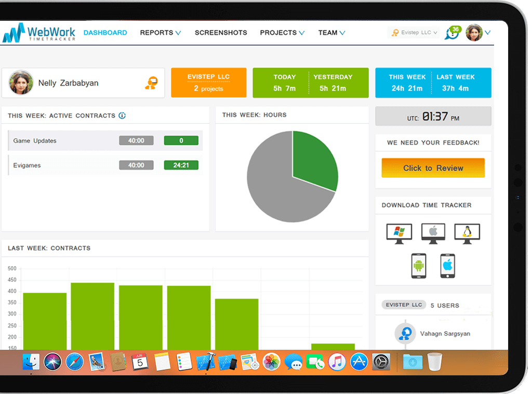Viewport: 532px width, 394px height.
Task: Open Photos from the dock
Action: click(x=271, y=362)
